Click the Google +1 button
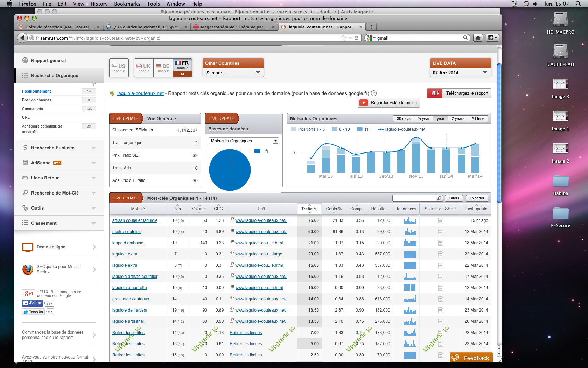588x368 pixels. pos(29,293)
